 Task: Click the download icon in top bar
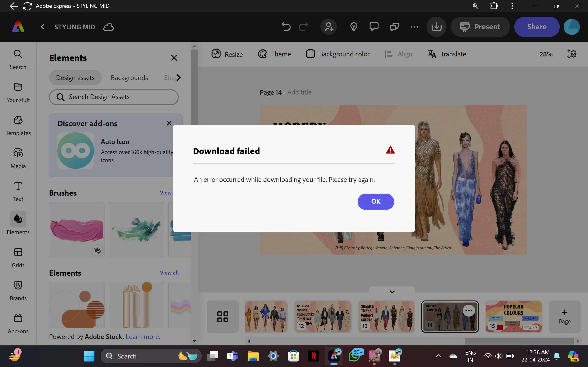click(436, 27)
